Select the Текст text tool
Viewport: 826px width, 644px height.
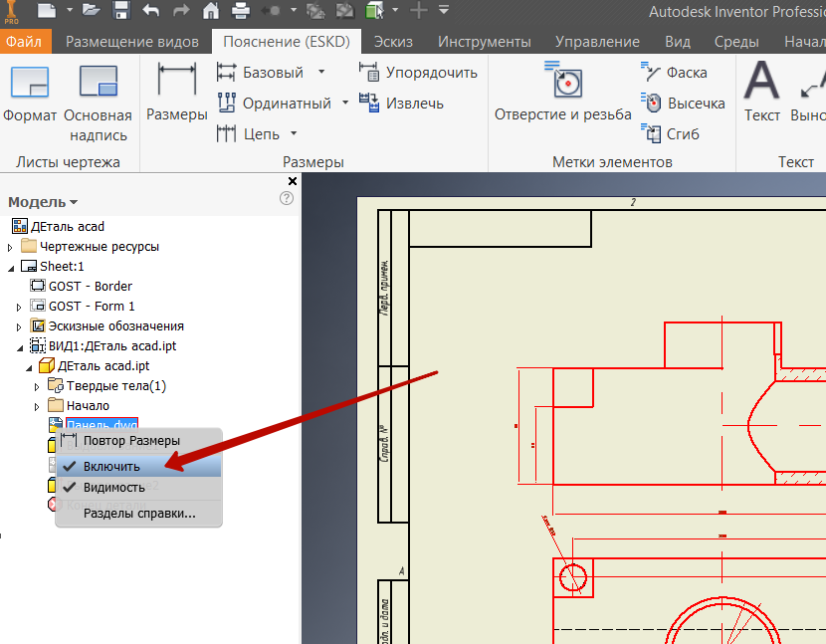click(x=761, y=92)
